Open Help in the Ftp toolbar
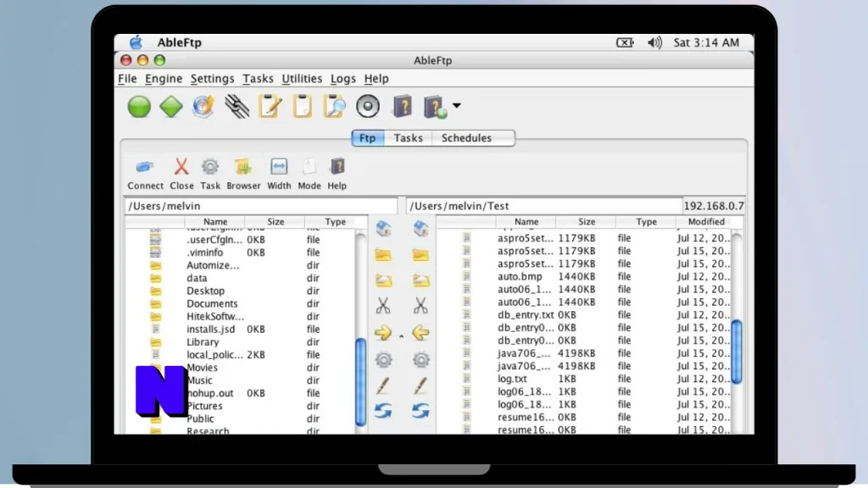 point(337,175)
